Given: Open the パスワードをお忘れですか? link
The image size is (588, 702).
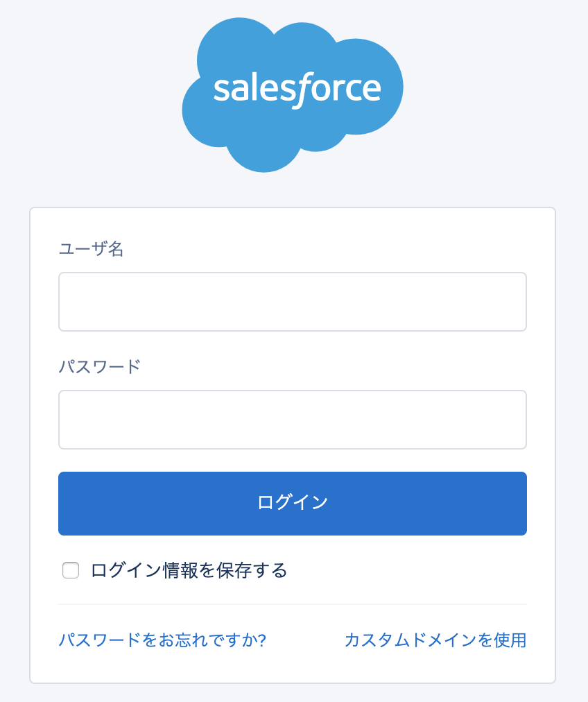Looking at the screenshot, I should pyautogui.click(x=163, y=640).
